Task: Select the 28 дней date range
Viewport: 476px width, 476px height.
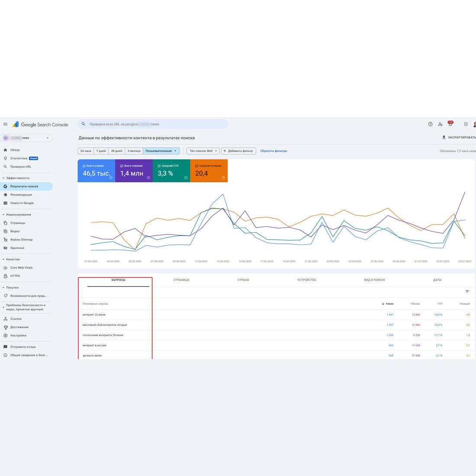Action: pos(116,151)
